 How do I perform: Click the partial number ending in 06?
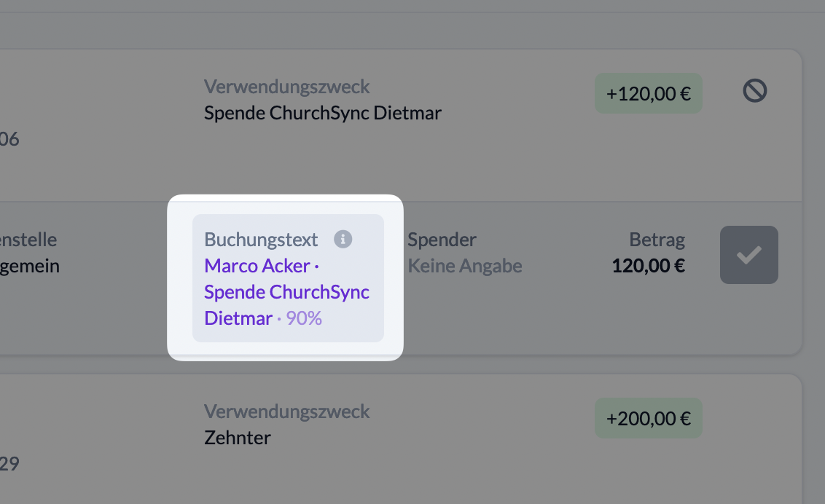click(9, 139)
